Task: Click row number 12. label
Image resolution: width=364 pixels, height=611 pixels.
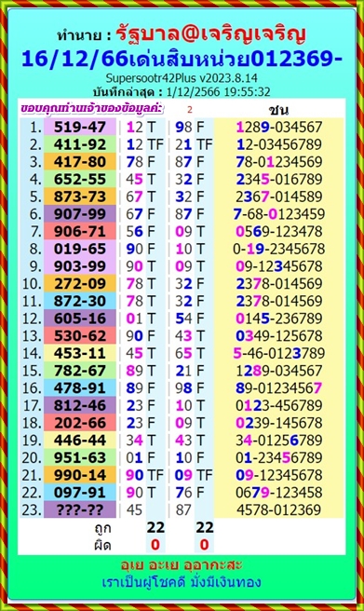Action: point(32,319)
